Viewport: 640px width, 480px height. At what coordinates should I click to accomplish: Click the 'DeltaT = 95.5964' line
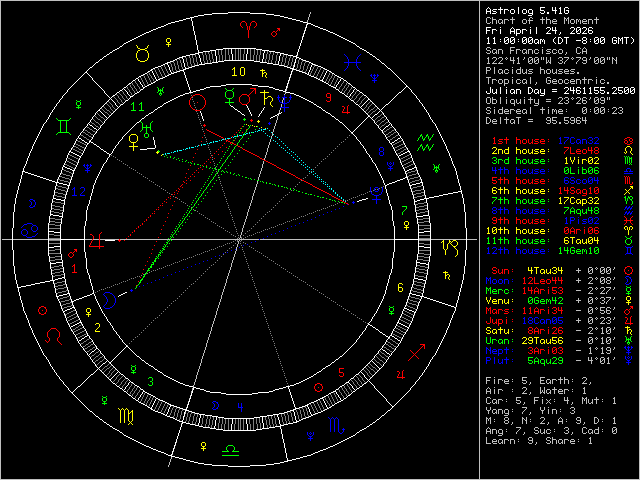(x=536, y=121)
